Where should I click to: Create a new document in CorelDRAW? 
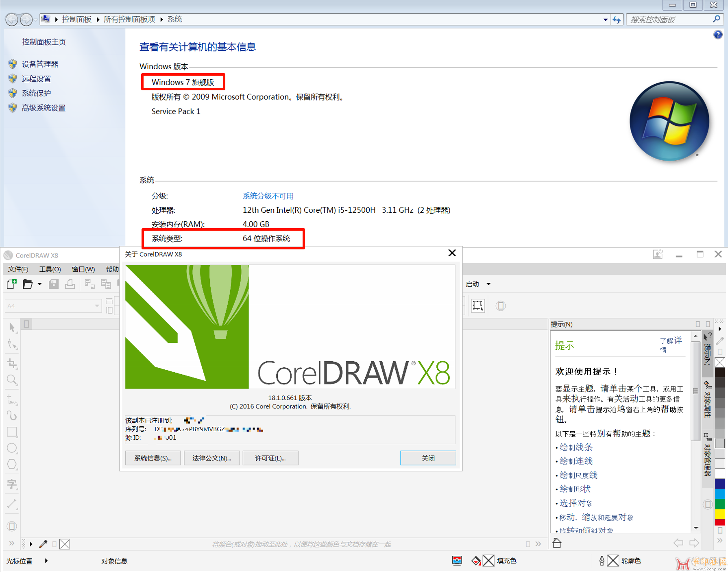(x=11, y=284)
